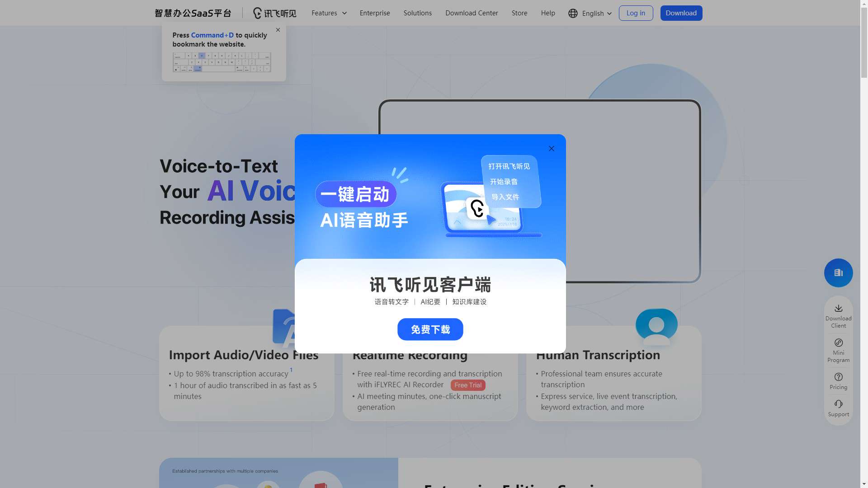
Task: Click the Log in button
Action: coord(636,13)
